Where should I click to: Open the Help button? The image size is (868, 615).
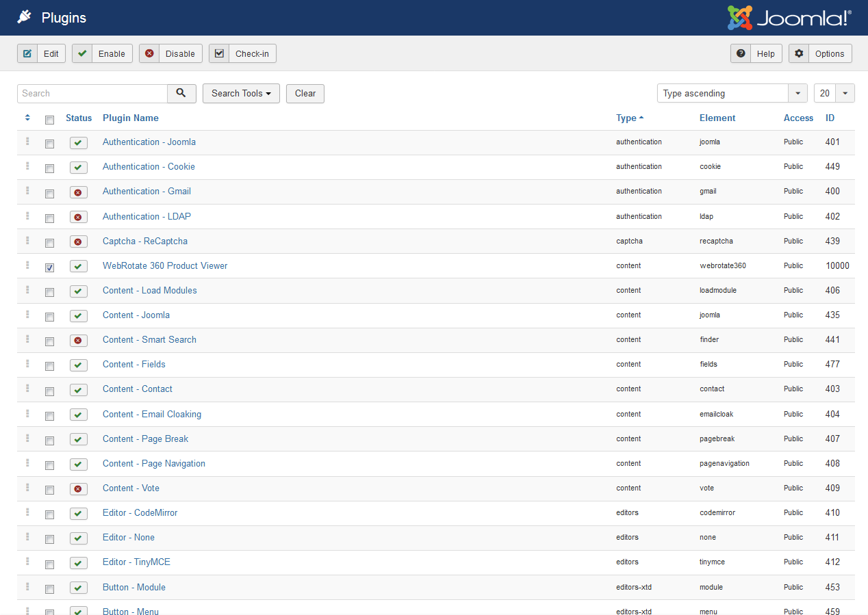click(x=756, y=53)
